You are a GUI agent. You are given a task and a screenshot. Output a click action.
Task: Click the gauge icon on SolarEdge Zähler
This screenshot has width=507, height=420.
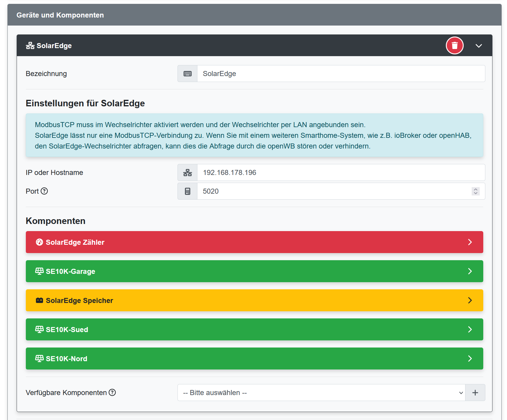point(39,242)
